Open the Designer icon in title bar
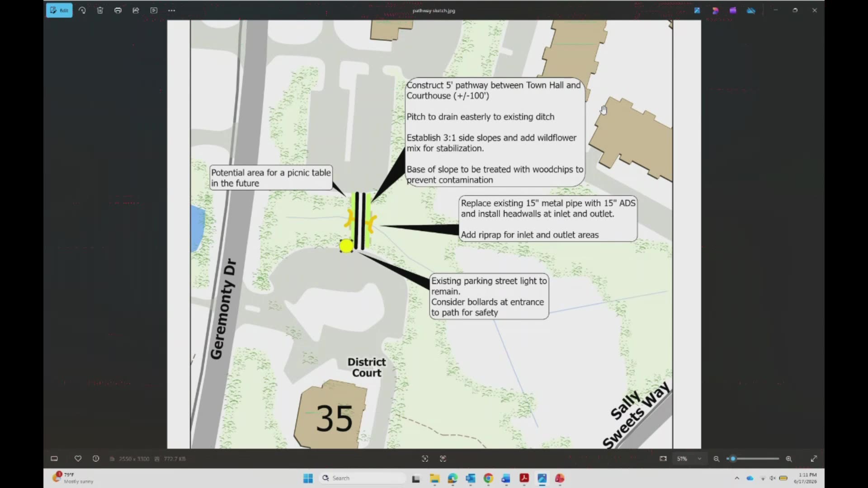The width and height of the screenshot is (868, 488). point(715,10)
